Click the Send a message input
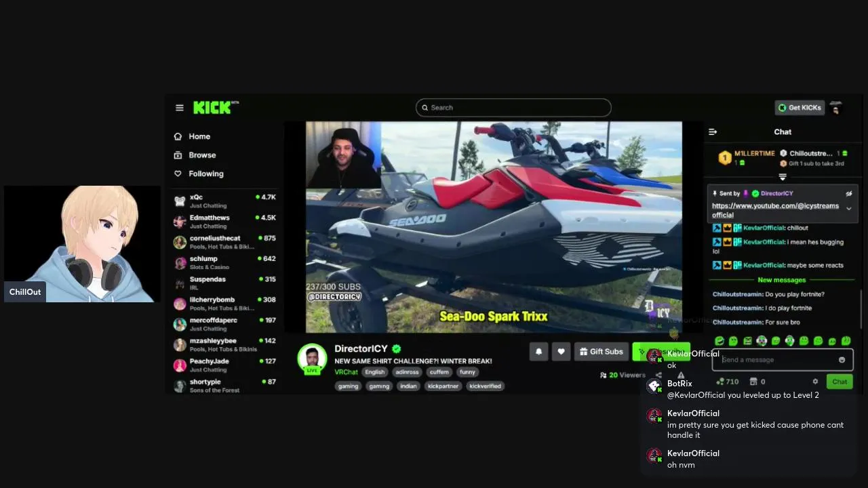This screenshot has height=488, width=868. coord(782,360)
